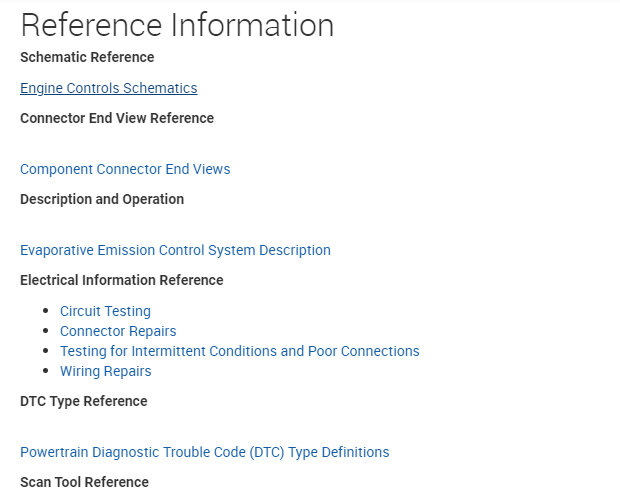Open Testing for Intermittent Conditions link
Viewport: 620px width, 504px height.
pyautogui.click(x=239, y=351)
